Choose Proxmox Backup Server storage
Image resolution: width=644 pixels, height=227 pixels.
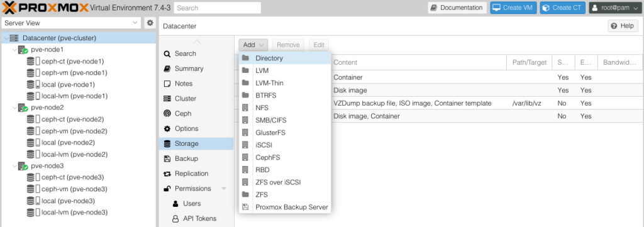tap(285, 207)
